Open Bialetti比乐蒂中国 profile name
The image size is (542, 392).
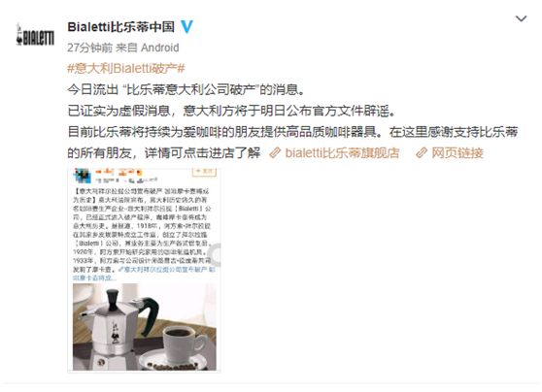coord(121,26)
